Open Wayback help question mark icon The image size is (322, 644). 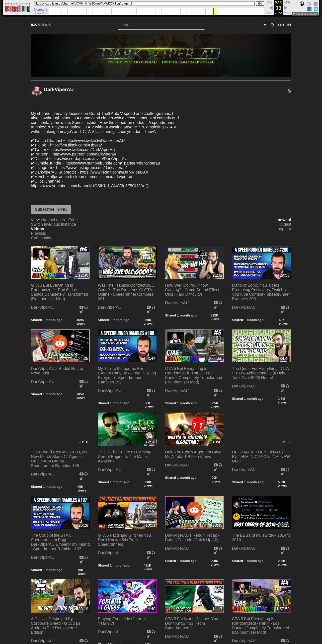pos(309,4)
